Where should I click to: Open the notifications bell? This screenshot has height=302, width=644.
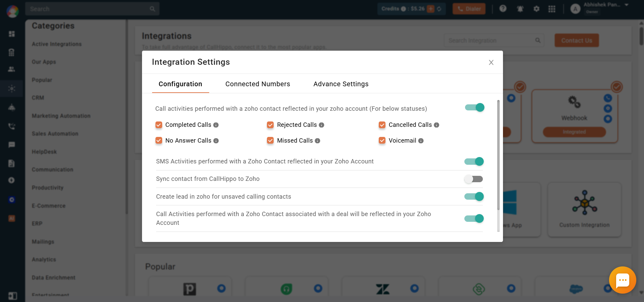click(x=520, y=9)
